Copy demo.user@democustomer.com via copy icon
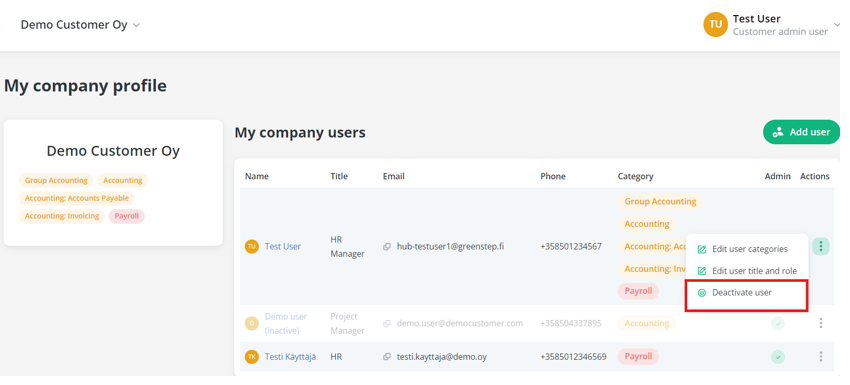This screenshot has height=385, width=850. click(x=387, y=324)
